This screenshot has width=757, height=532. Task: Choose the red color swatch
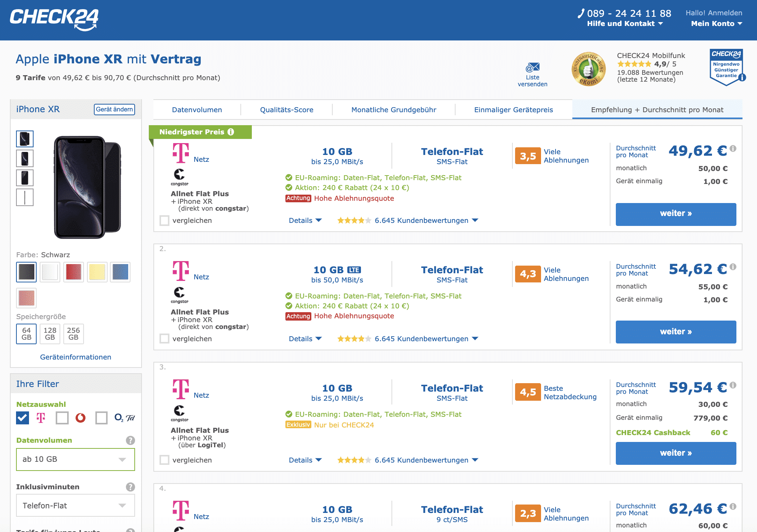pos(74,272)
